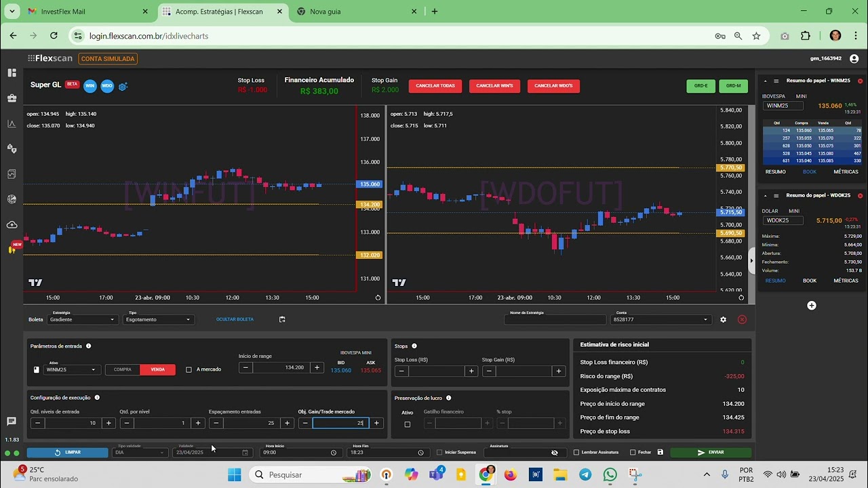868x488 pixels.
Task: Open boleta settings gear icon
Action: pos(723,319)
